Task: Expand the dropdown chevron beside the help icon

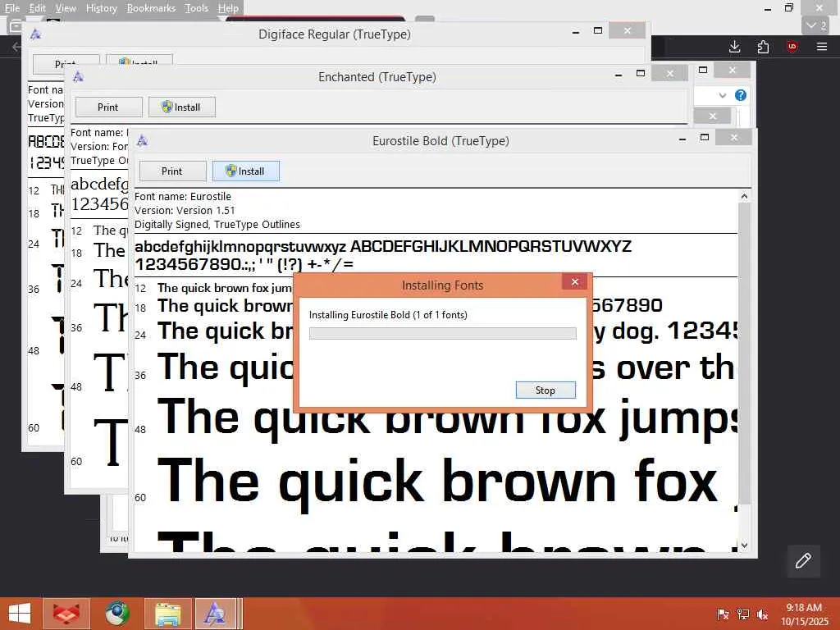Action: coord(722,95)
